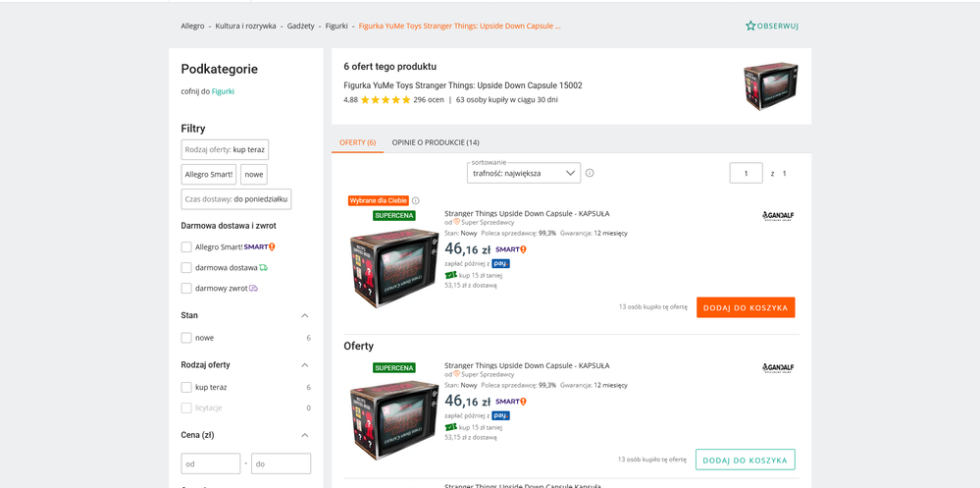Open Kultura i rozrywka breadcrumb

click(x=245, y=27)
